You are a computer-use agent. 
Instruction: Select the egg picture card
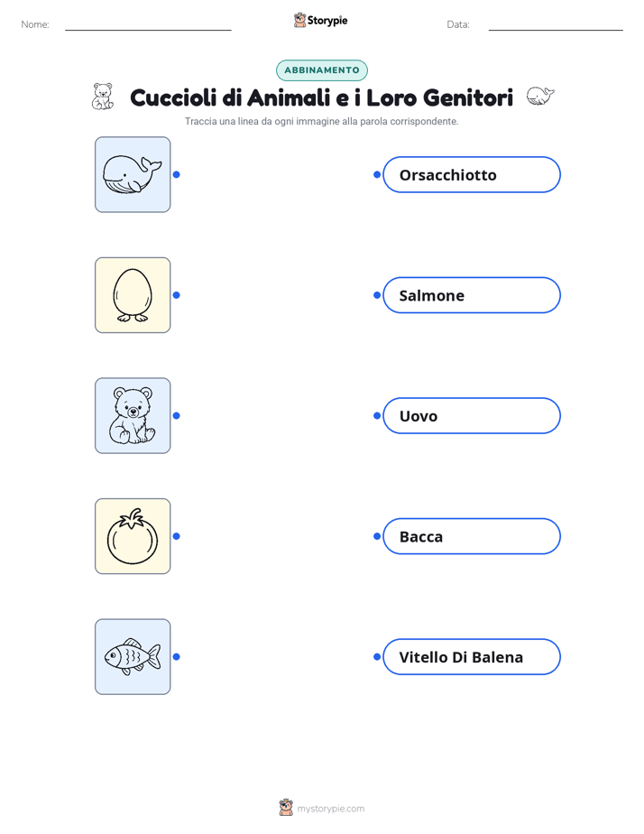133,295
